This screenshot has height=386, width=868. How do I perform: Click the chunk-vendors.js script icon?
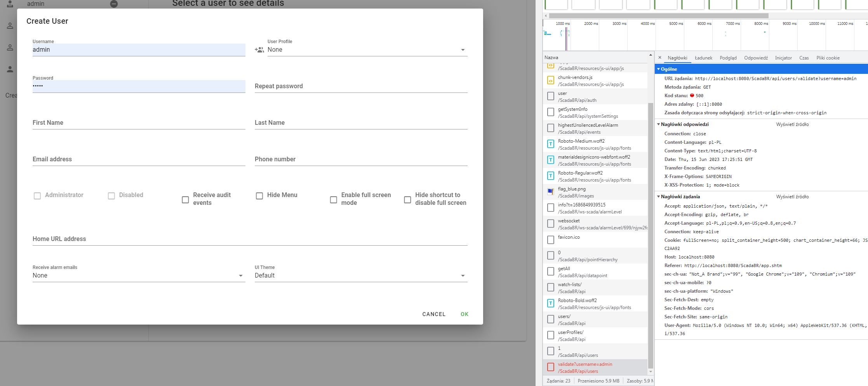click(x=550, y=80)
